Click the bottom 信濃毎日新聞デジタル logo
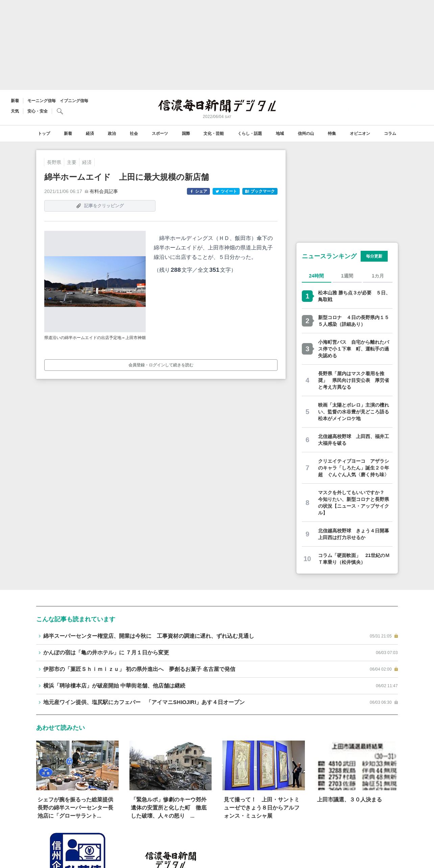 coord(170,860)
